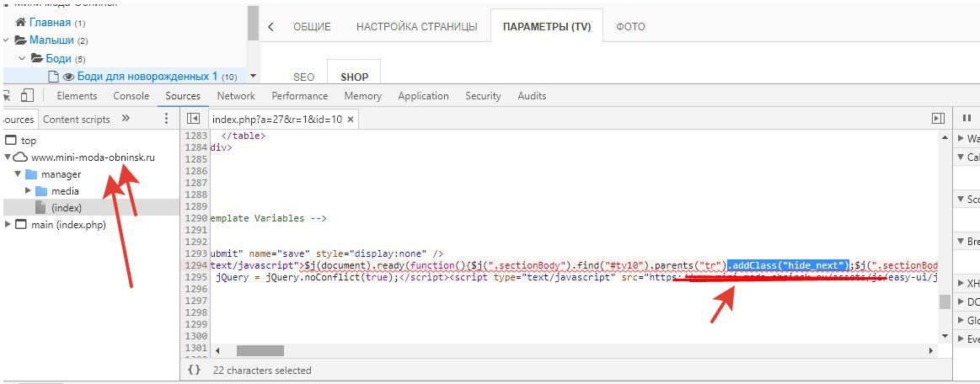
Task: Collapse the Scope section in debugger sidebar
Action: pyautogui.click(x=961, y=200)
